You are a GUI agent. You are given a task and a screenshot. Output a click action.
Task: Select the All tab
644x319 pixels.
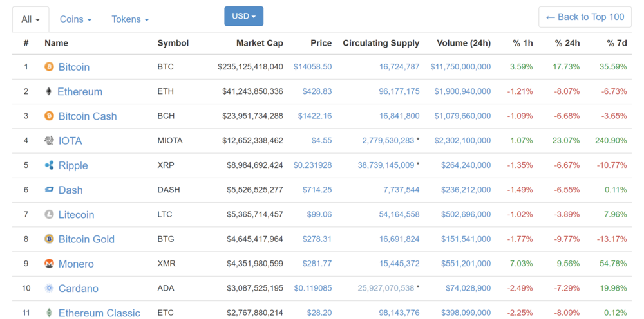tap(30, 19)
